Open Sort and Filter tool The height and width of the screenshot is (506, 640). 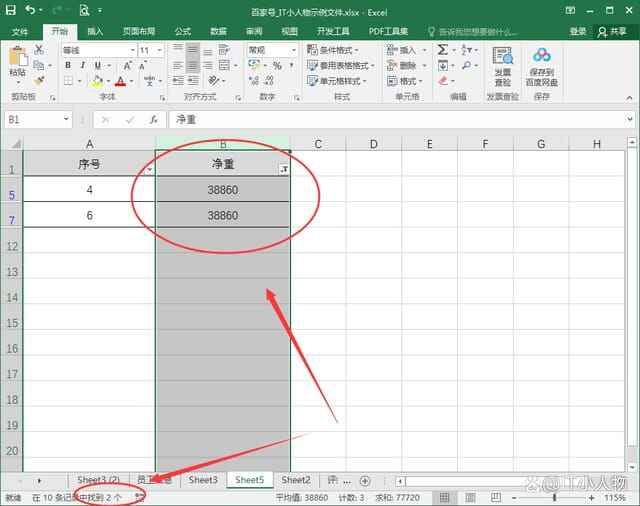pyautogui.click(x=467, y=50)
